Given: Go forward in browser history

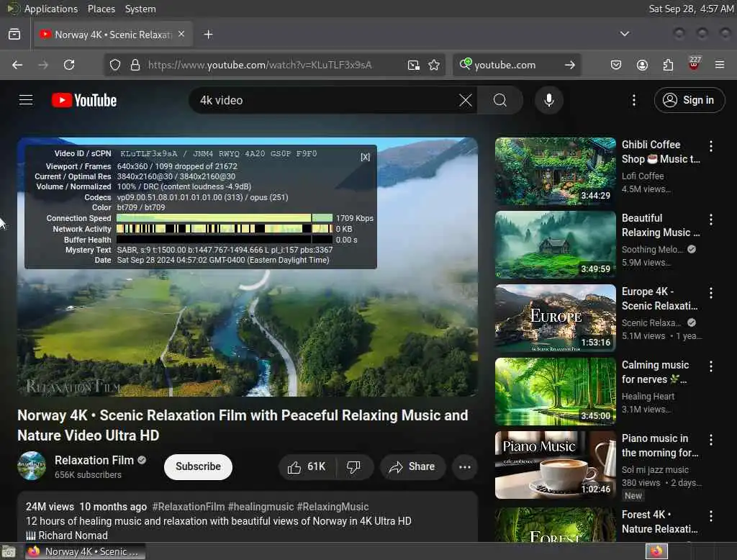Looking at the screenshot, I should coord(43,65).
